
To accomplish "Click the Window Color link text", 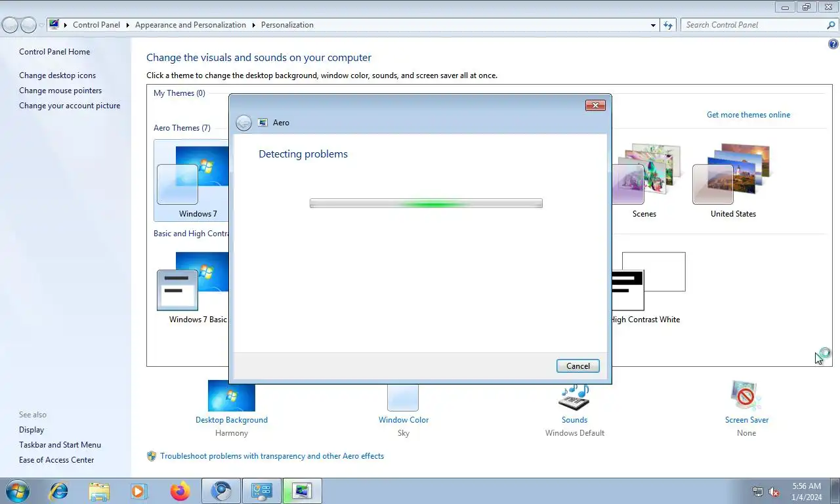I will (x=404, y=420).
